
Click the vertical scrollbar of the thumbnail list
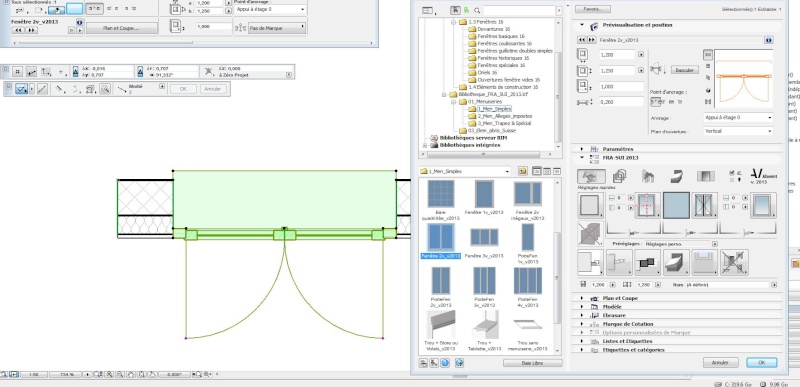click(x=557, y=265)
